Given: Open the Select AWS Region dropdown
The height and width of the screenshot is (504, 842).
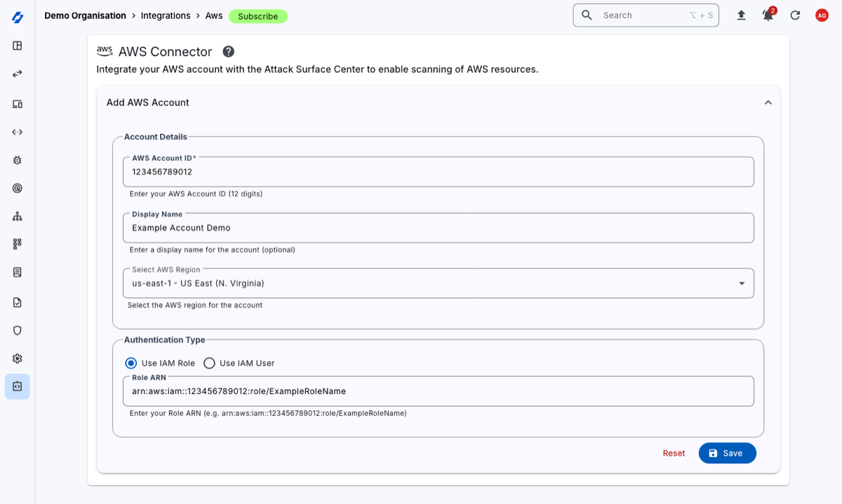Looking at the screenshot, I should tap(742, 283).
